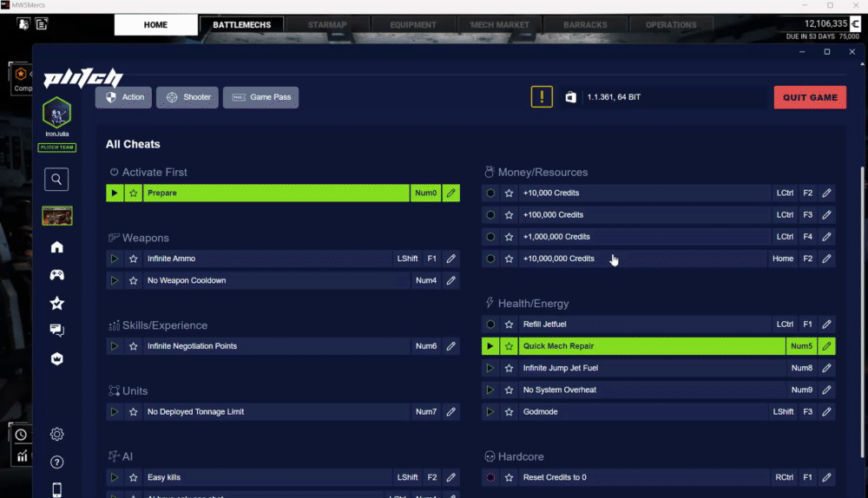Viewport: 868px width, 498px height.
Task: Click the Num5 hotkey for Quick Mech Repair
Action: (801, 346)
